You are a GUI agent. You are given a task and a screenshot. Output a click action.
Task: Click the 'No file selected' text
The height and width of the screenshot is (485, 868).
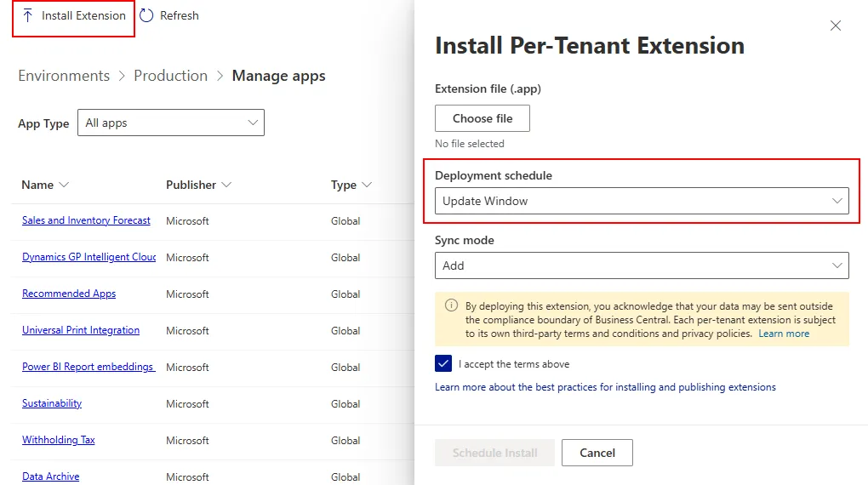[x=470, y=144]
